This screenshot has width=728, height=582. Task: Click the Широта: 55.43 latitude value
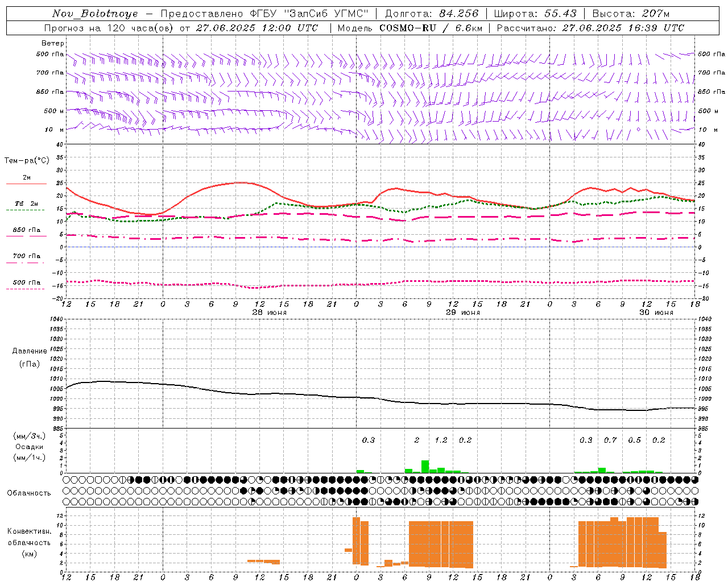coord(535,14)
